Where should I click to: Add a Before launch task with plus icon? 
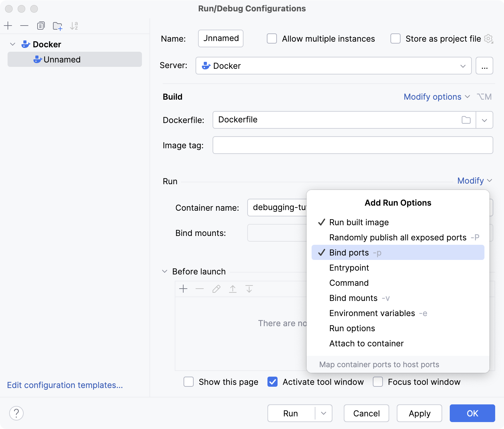coord(183,289)
